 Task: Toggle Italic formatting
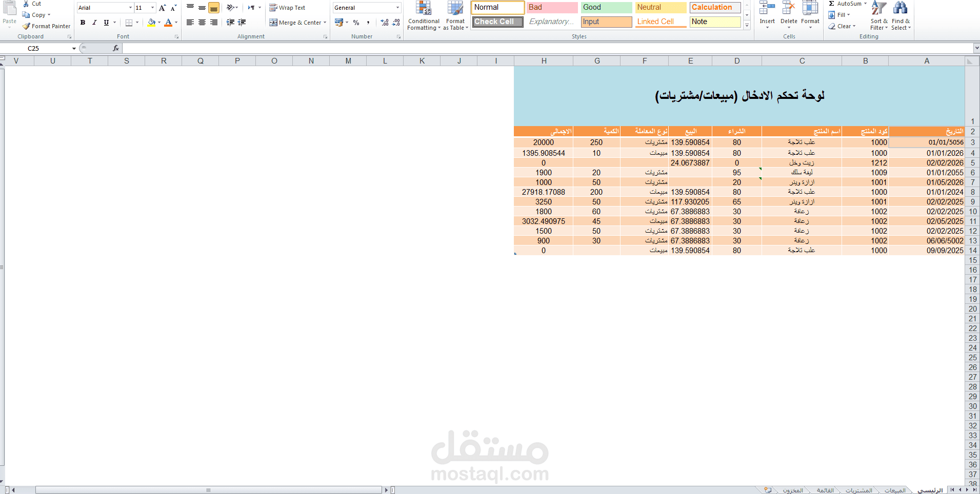94,23
